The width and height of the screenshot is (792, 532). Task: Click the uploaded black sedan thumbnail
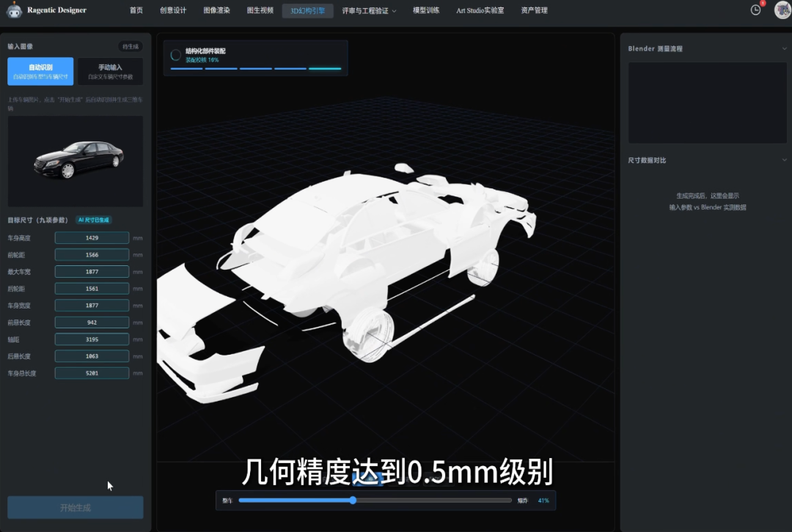76,161
